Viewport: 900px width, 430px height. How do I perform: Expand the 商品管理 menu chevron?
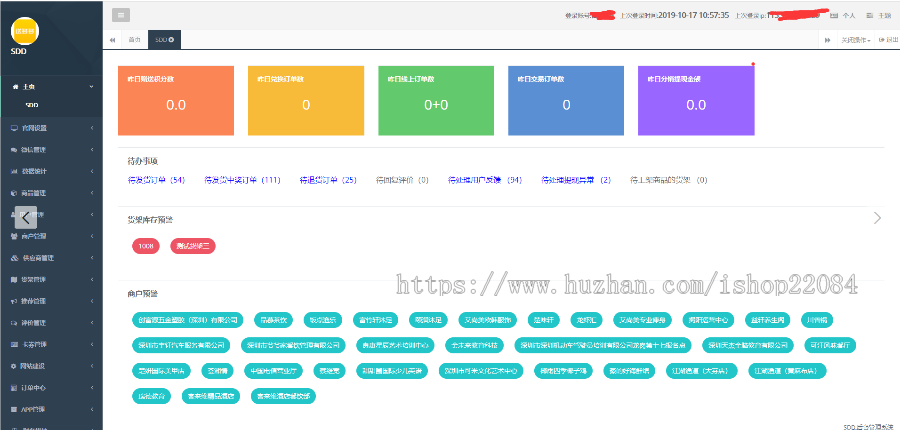[x=92, y=193]
